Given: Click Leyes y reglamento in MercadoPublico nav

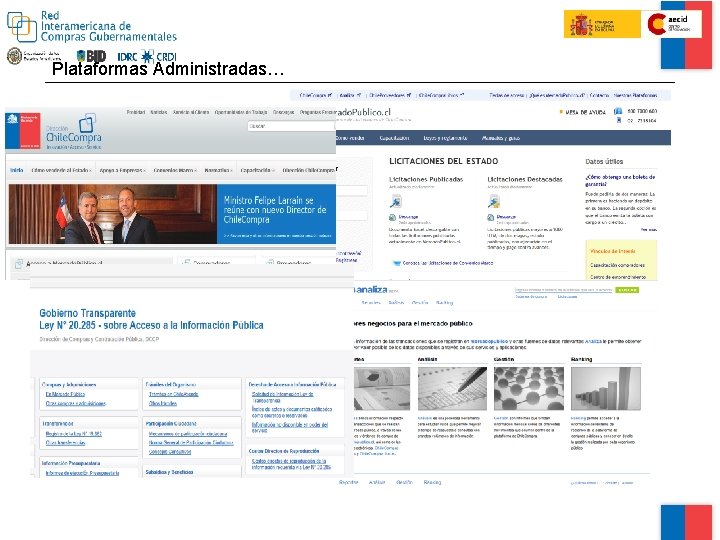Looking at the screenshot, I should (445, 138).
